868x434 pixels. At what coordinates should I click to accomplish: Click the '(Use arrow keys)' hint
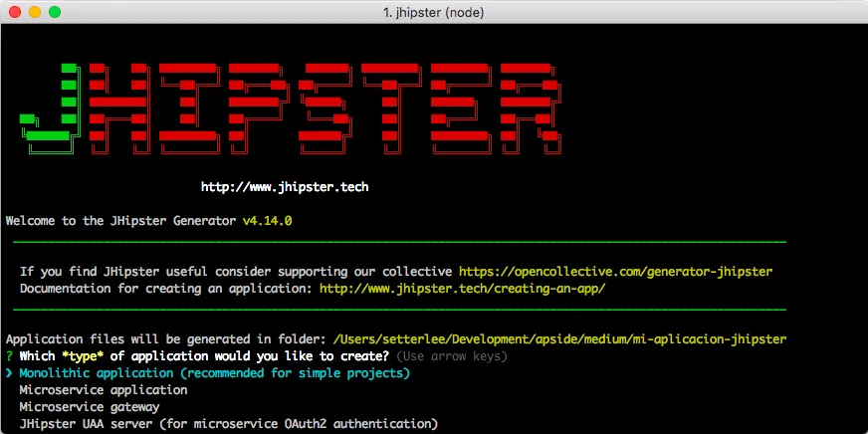452,356
